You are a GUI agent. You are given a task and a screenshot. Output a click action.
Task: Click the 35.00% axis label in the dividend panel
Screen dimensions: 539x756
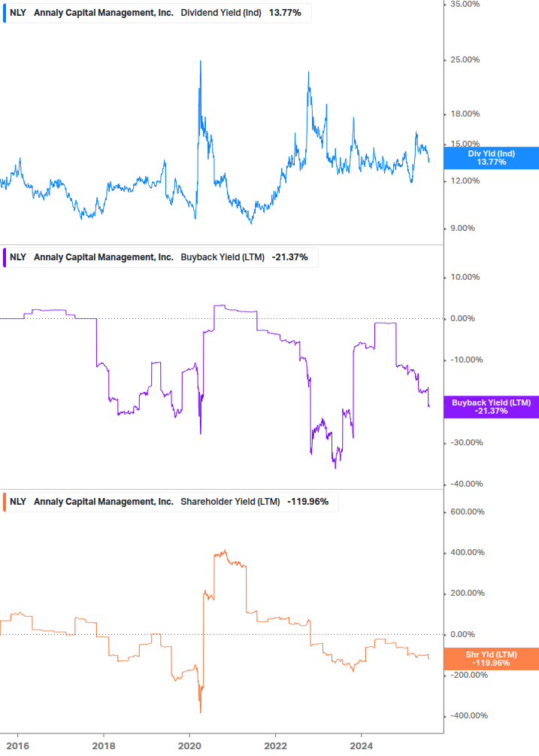click(465, 5)
